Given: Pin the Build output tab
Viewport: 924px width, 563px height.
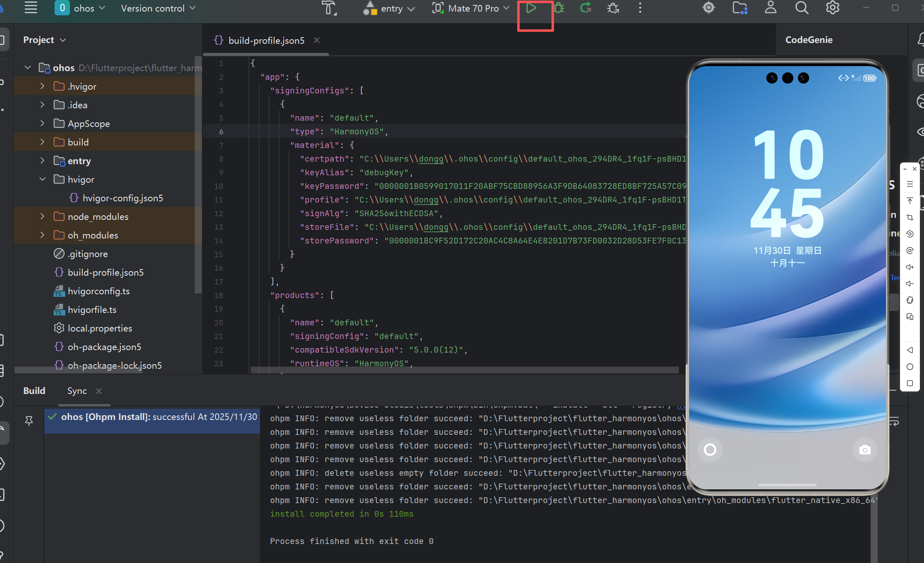Looking at the screenshot, I should pyautogui.click(x=29, y=421).
